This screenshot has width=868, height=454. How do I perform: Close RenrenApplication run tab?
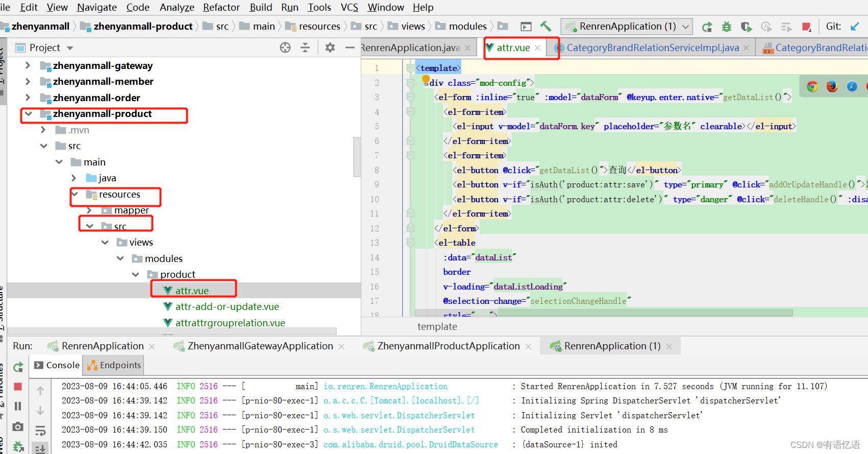pos(152,346)
